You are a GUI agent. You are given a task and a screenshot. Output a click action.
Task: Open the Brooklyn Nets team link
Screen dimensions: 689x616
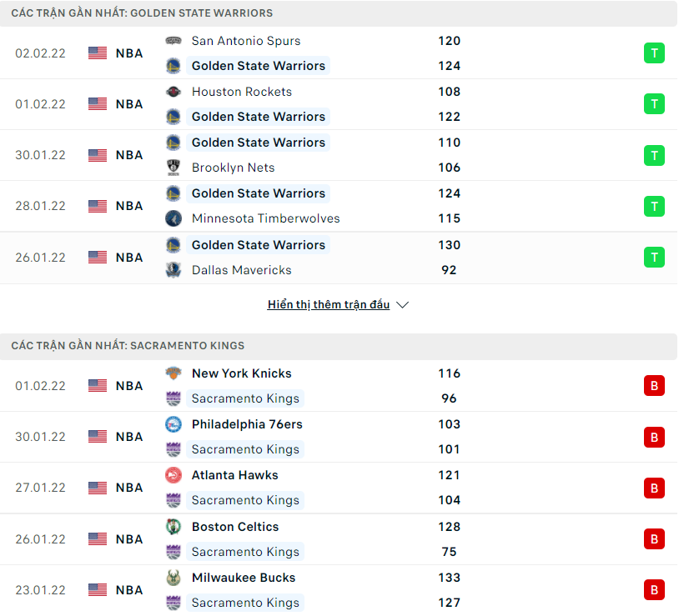tap(233, 168)
